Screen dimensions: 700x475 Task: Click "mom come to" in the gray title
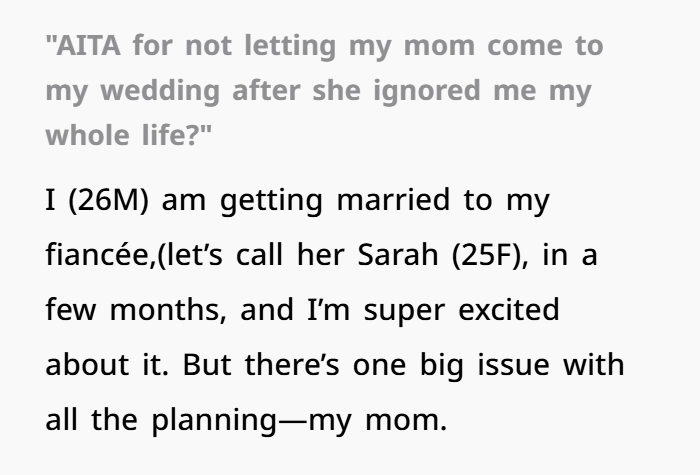(x=504, y=46)
